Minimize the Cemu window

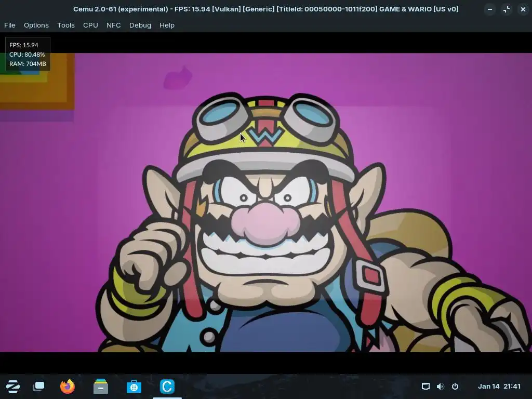click(x=489, y=9)
